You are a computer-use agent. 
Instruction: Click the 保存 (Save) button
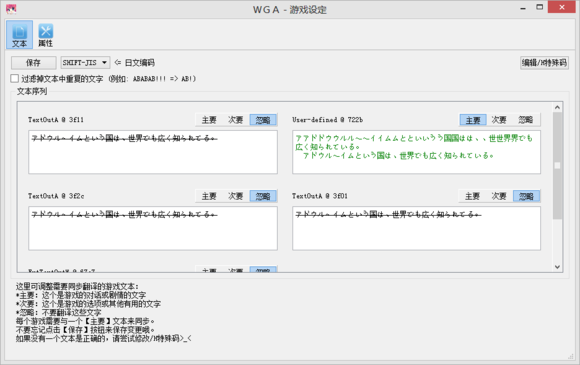point(33,62)
